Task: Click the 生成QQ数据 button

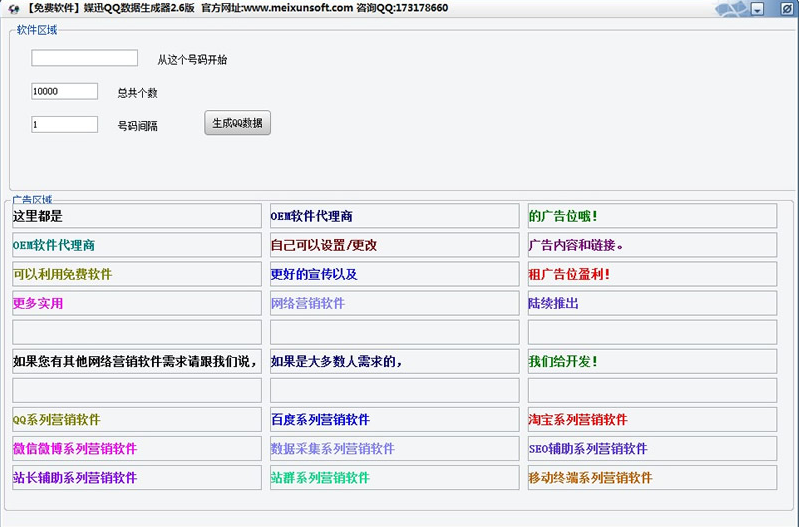Action: [x=237, y=123]
